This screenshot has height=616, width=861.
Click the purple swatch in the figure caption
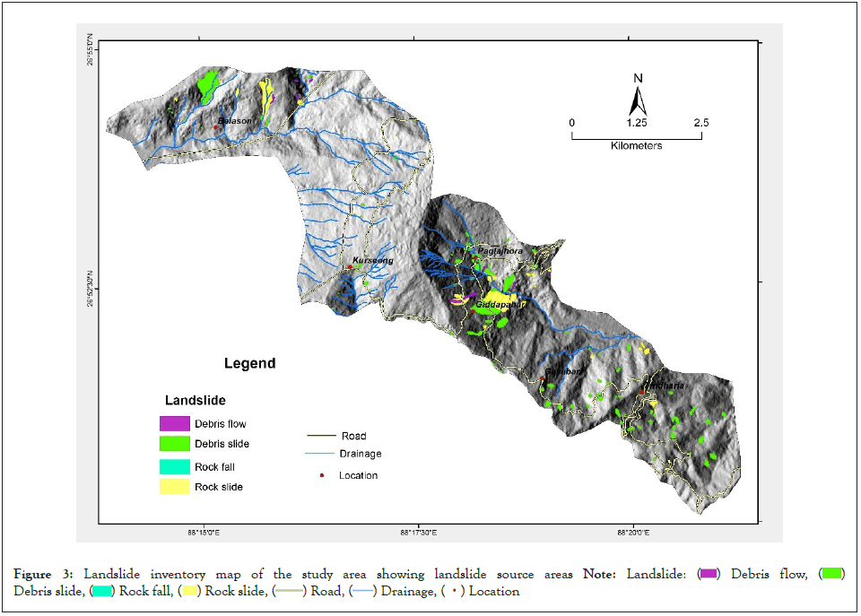pyautogui.click(x=709, y=574)
